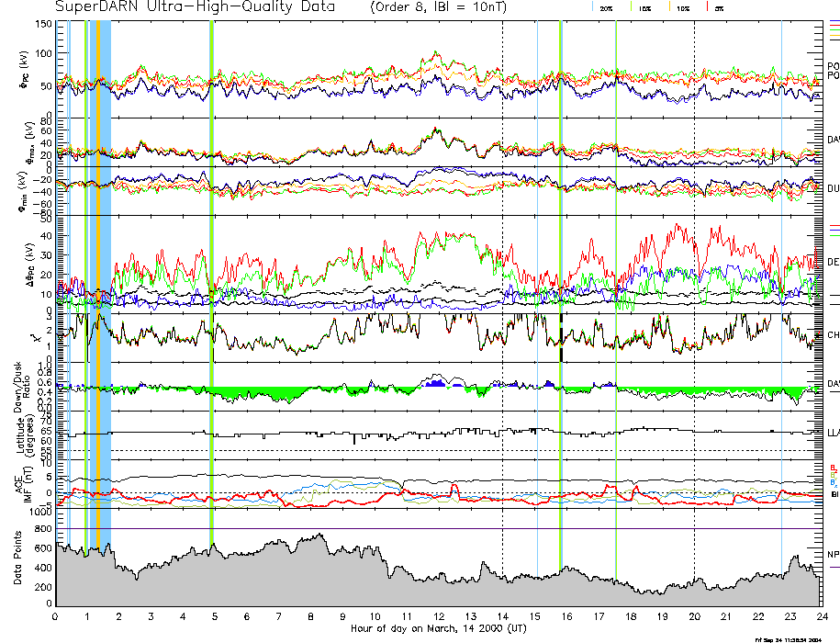Click the dashed vertical line at hour 14
The image size is (840, 643).
click(x=503, y=276)
